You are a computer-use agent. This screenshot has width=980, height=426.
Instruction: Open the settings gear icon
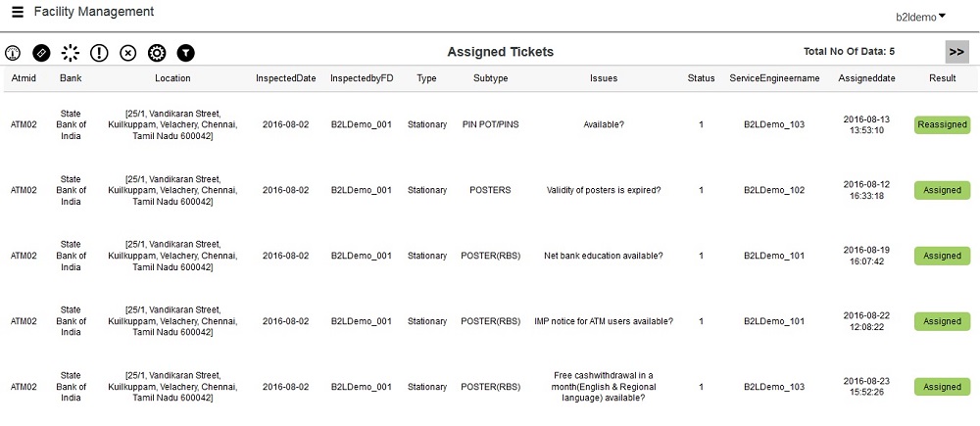pos(157,53)
